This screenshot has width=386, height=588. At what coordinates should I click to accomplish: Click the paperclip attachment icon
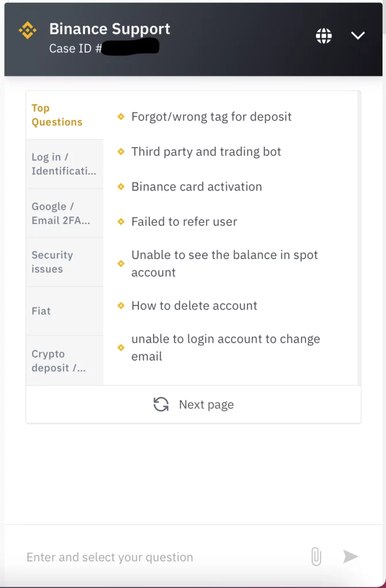pos(316,556)
